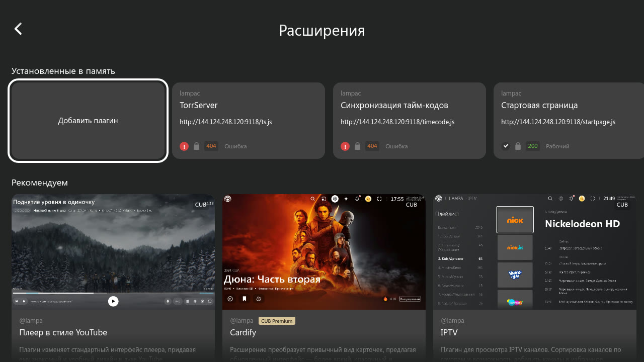
Task: Click the Рабочий status label
Action: (x=557, y=146)
